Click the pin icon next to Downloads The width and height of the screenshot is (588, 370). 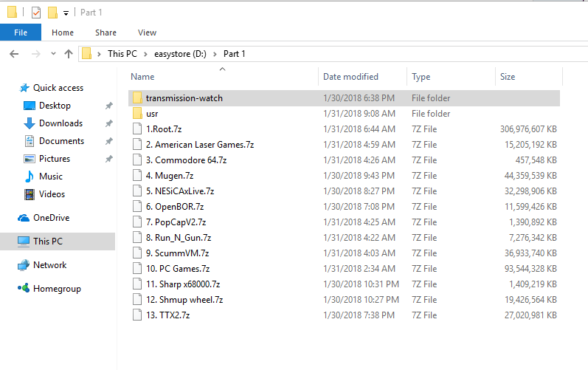pyautogui.click(x=108, y=123)
